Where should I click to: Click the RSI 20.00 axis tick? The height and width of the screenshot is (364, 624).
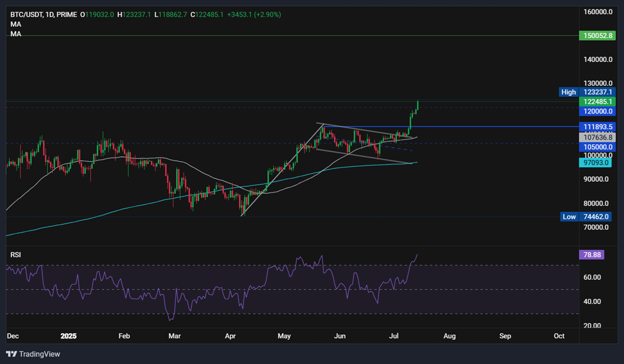pos(592,326)
